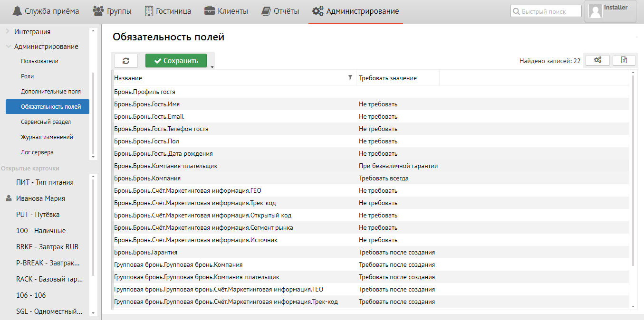Viewport: 644px width, 320px height.
Task: Click the refresh icon button
Action: click(x=126, y=61)
